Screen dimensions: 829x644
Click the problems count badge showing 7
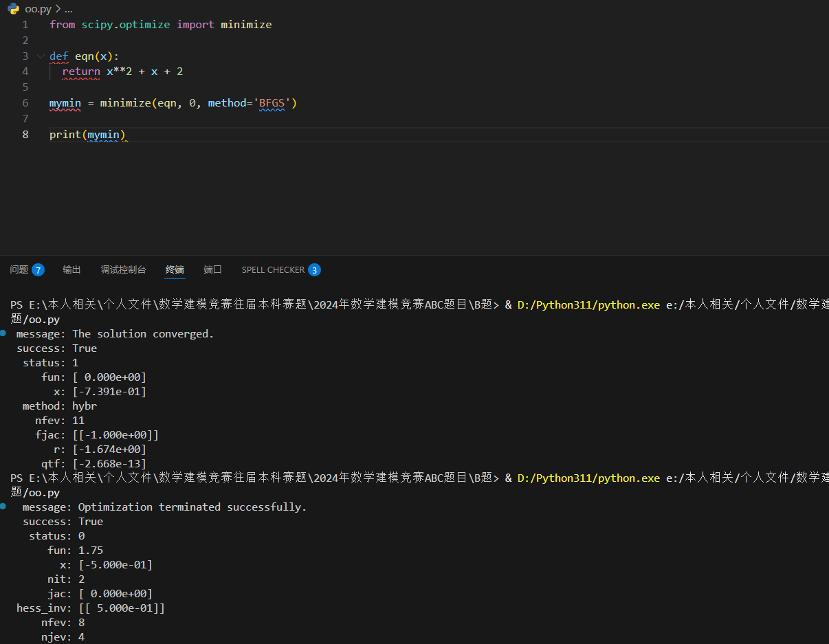tap(38, 270)
